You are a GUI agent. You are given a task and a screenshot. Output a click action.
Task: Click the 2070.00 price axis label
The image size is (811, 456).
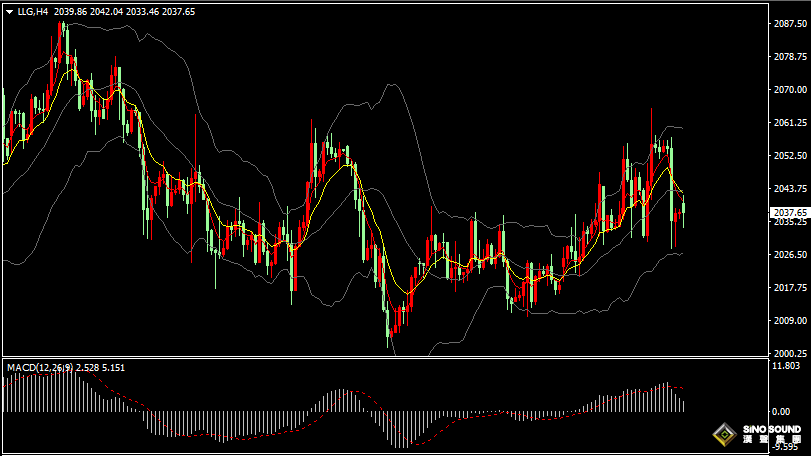[x=790, y=90]
